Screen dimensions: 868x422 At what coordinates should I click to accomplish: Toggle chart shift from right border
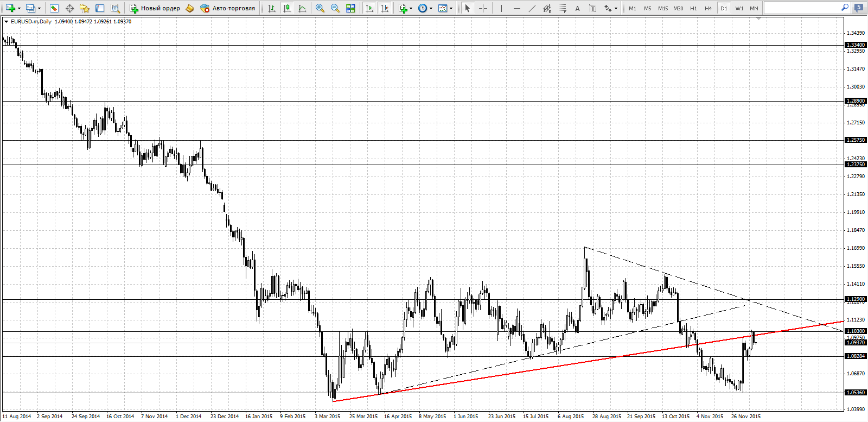coord(385,8)
